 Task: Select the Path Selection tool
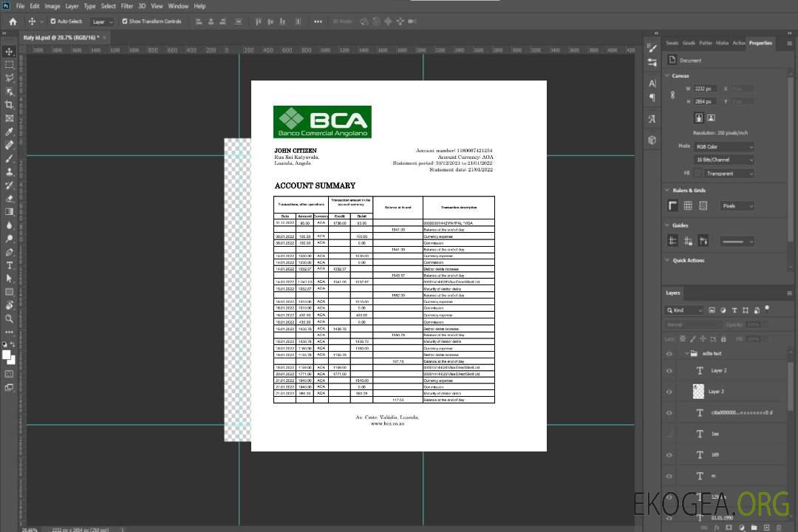[x=9, y=279]
